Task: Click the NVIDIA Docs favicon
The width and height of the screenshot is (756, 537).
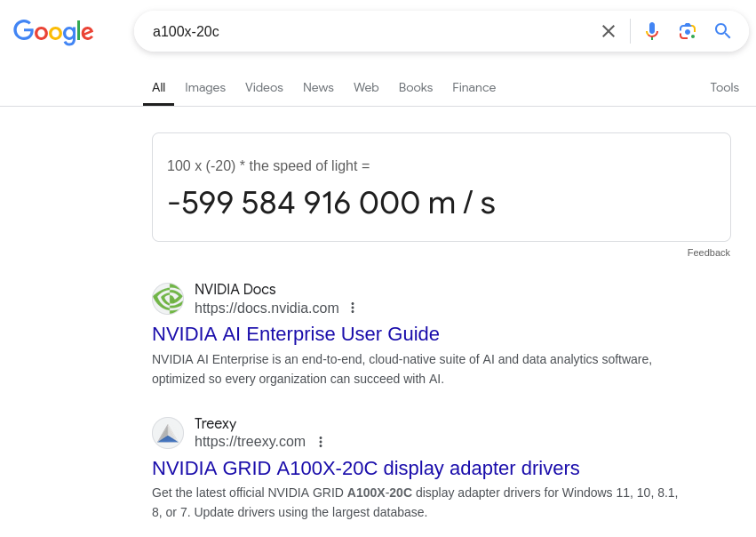Action: pyautogui.click(x=168, y=299)
